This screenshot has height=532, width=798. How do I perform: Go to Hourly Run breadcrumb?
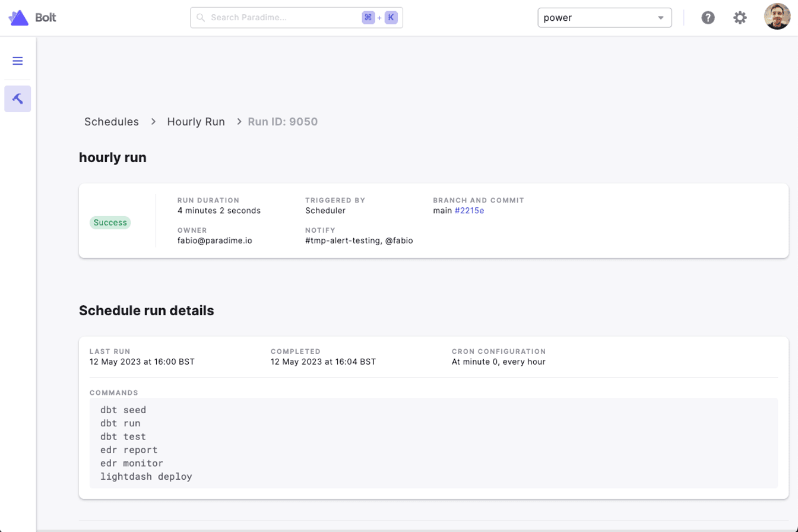point(196,122)
